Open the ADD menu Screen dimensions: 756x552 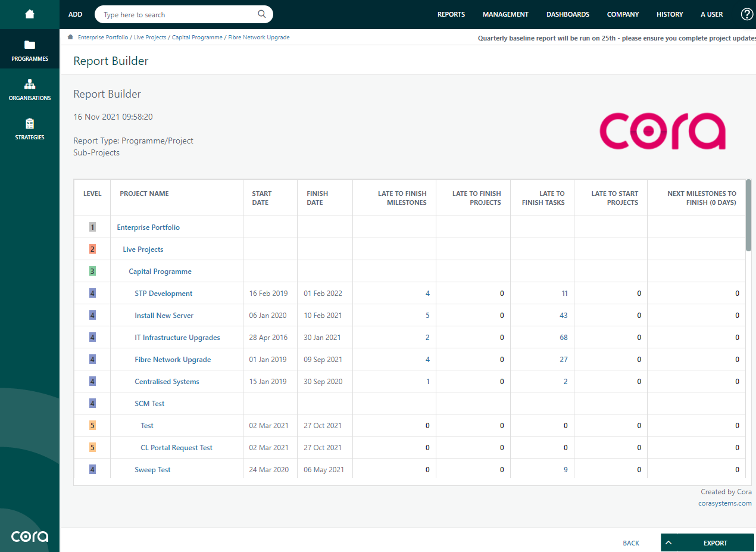pos(76,14)
